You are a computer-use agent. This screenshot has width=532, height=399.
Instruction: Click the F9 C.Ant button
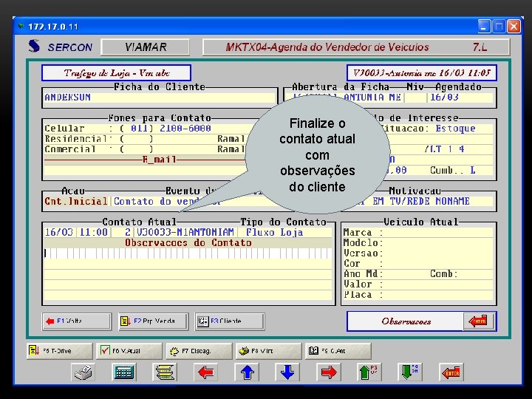pos(338,351)
